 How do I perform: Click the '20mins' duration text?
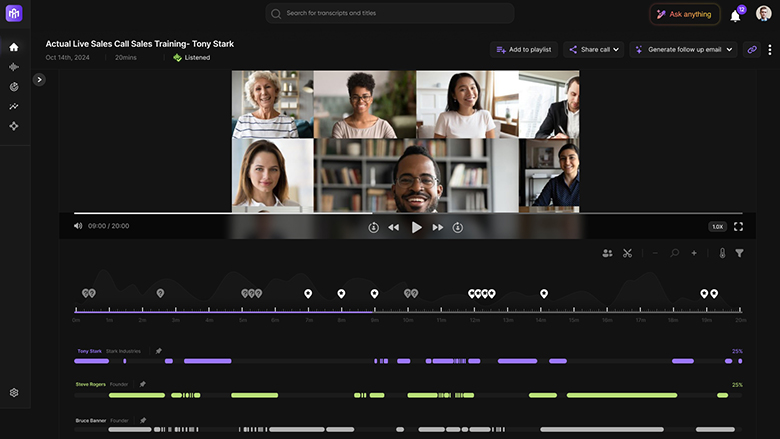click(125, 58)
